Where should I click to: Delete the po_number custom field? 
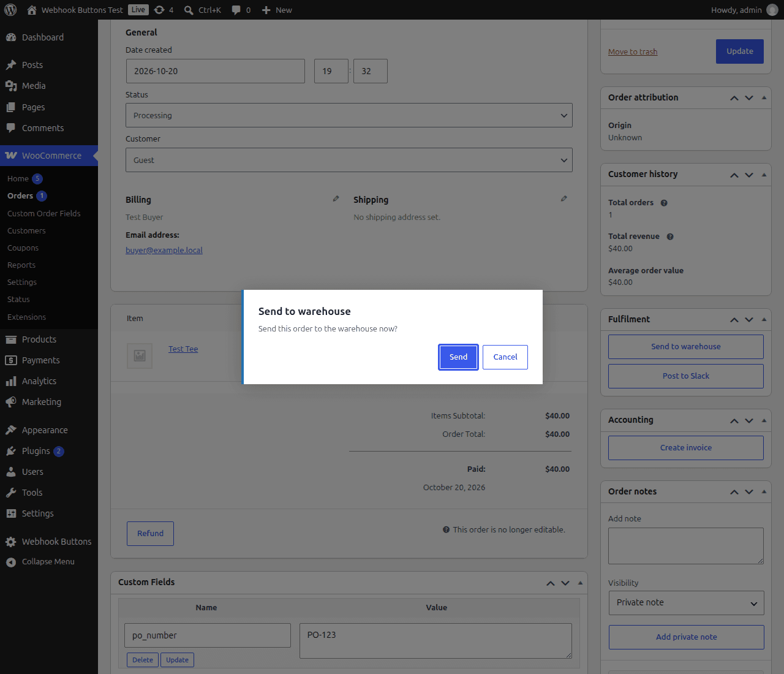(x=143, y=660)
